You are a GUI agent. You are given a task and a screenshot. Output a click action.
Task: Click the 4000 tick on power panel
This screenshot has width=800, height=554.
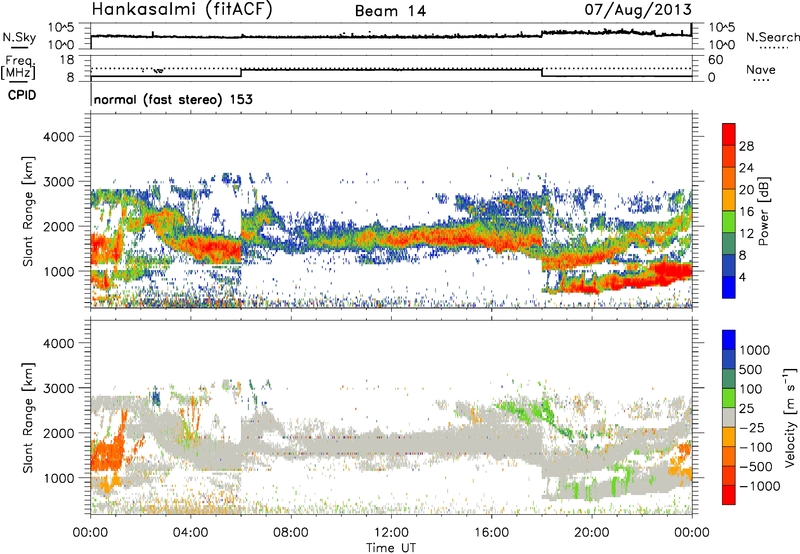pos(58,137)
